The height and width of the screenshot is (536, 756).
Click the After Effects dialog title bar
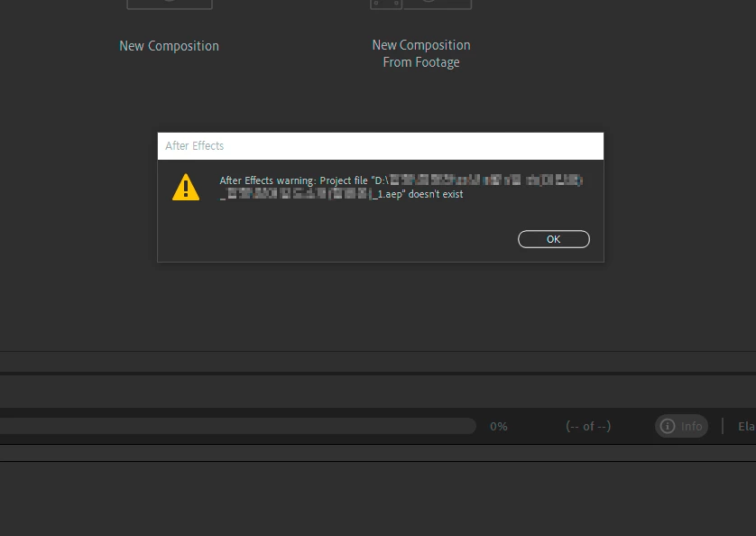(381, 145)
